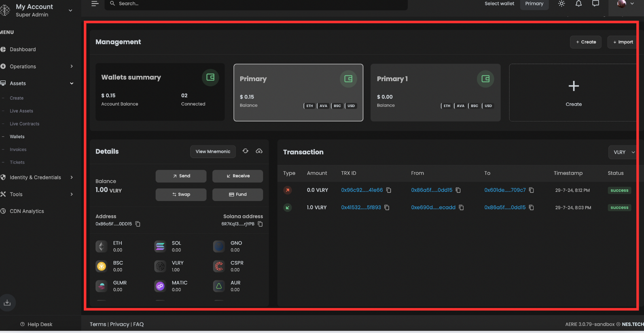Open the notifications bell
644x333 pixels.
pyautogui.click(x=578, y=4)
